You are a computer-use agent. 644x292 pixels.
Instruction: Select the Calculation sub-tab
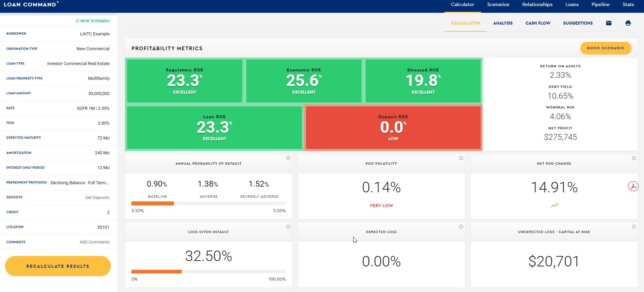pos(466,23)
